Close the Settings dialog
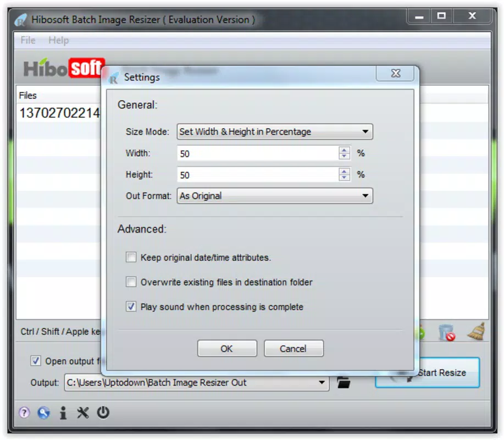The image size is (504, 440). (x=395, y=74)
